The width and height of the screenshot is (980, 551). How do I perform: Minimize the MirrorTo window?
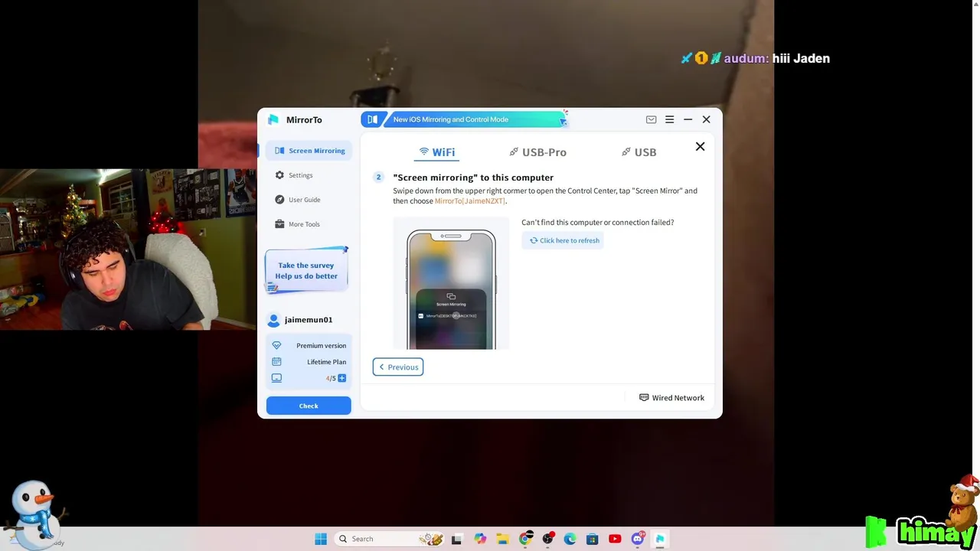tap(688, 119)
